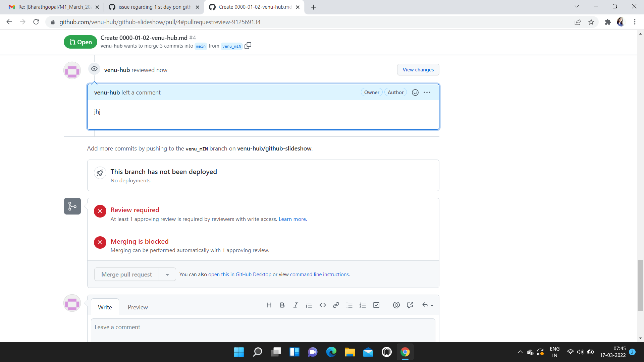Insert heading with the H icon

point(269,305)
